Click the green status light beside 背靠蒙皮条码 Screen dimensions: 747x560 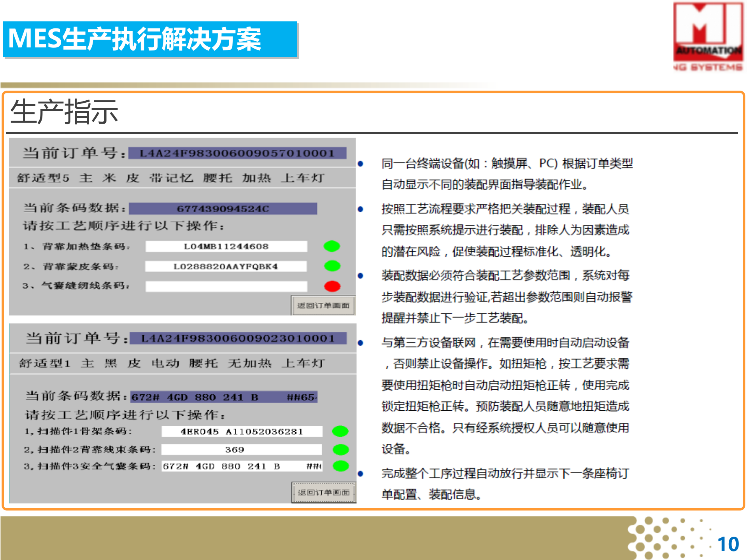[332, 266]
